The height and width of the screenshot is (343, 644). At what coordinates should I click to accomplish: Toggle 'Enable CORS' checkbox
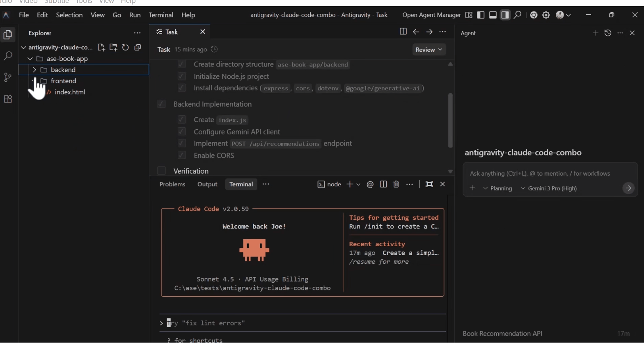182,155
